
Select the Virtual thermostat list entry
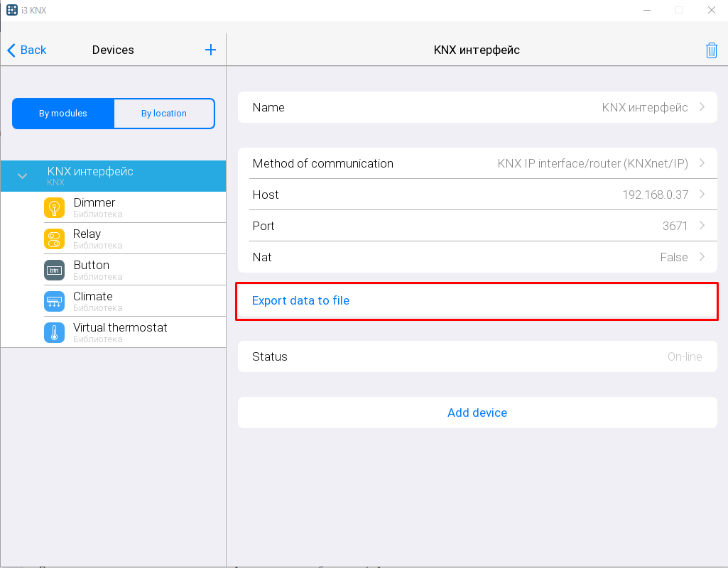pyautogui.click(x=120, y=332)
